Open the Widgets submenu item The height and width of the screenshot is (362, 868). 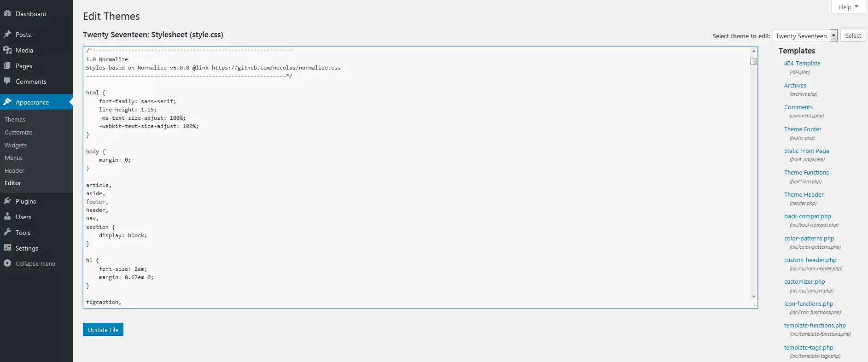(16, 146)
